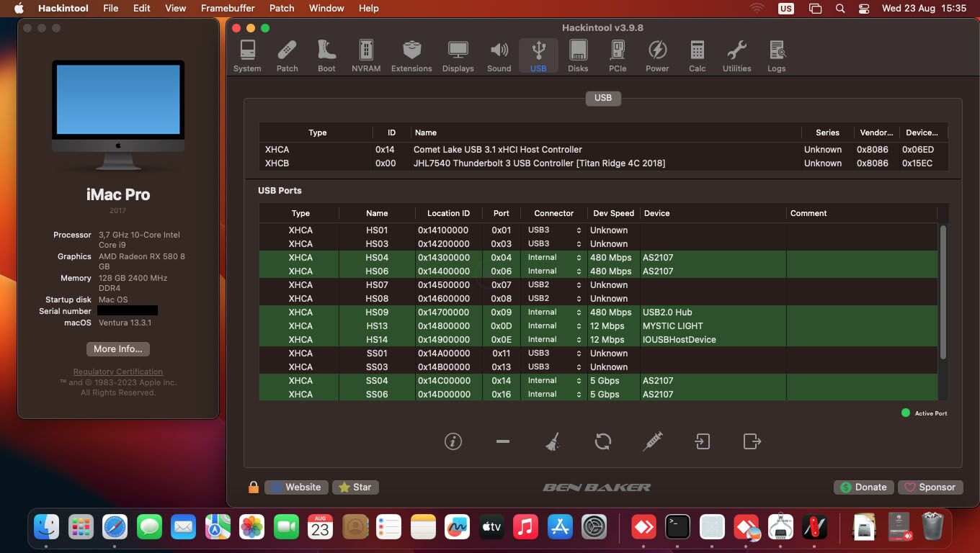Open HS01 connector type dropdown
Image resolution: width=980 pixels, height=553 pixels.
click(554, 230)
